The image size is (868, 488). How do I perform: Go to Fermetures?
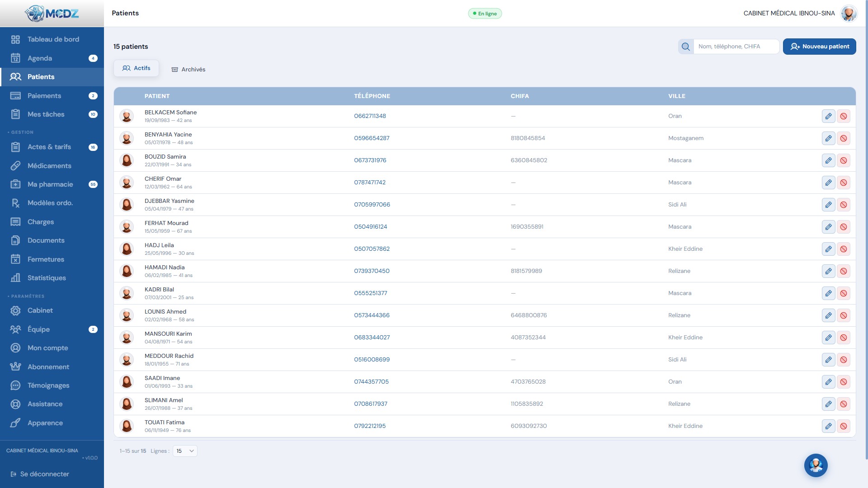pyautogui.click(x=52, y=259)
